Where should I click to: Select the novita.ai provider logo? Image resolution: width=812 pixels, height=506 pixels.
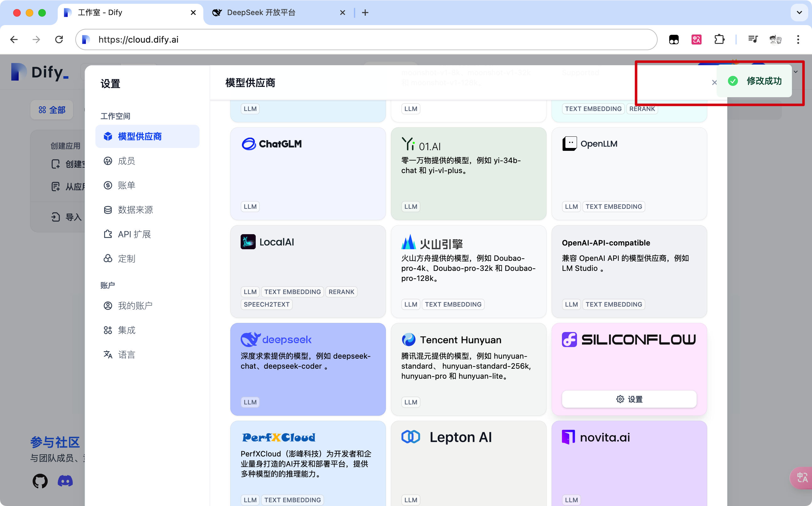tap(596, 437)
